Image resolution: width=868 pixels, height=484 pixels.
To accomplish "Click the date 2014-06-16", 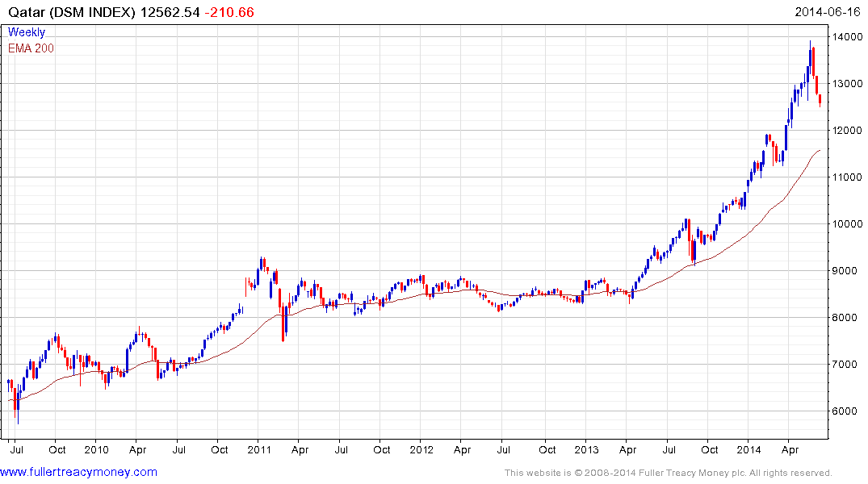I will click(828, 12).
